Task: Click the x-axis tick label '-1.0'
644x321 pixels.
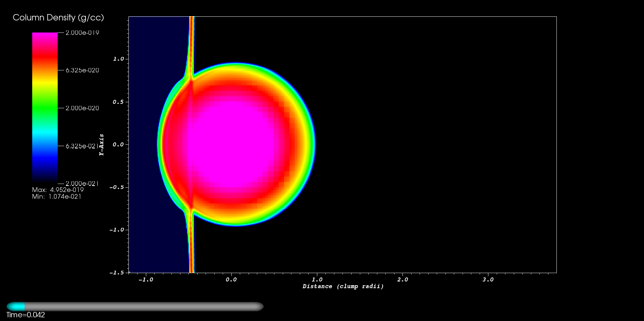Action: (146, 280)
